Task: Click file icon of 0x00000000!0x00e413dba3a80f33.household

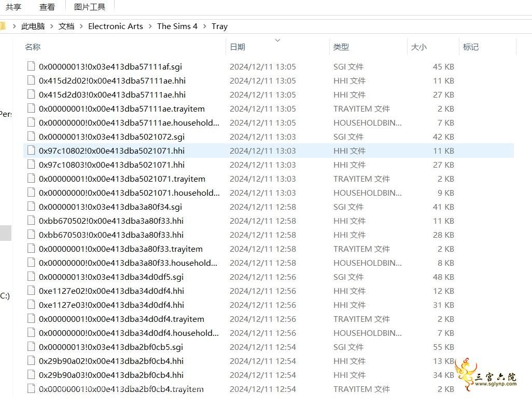Action: click(31, 263)
